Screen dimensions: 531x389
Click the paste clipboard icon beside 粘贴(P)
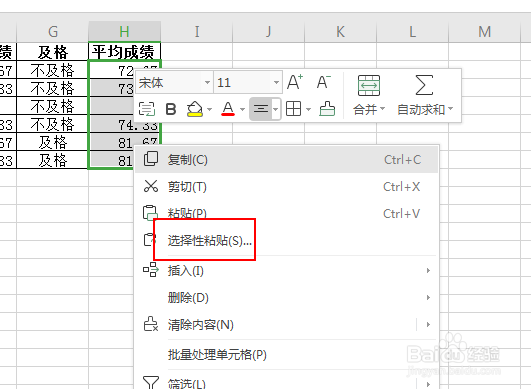pos(150,213)
